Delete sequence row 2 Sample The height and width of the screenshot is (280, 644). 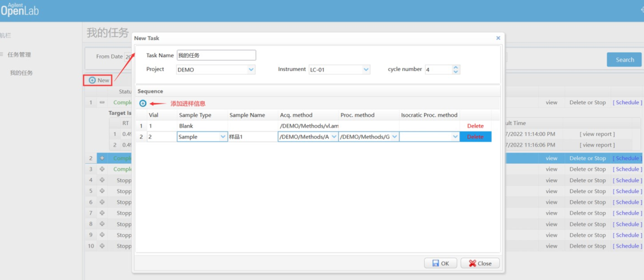coord(475,136)
